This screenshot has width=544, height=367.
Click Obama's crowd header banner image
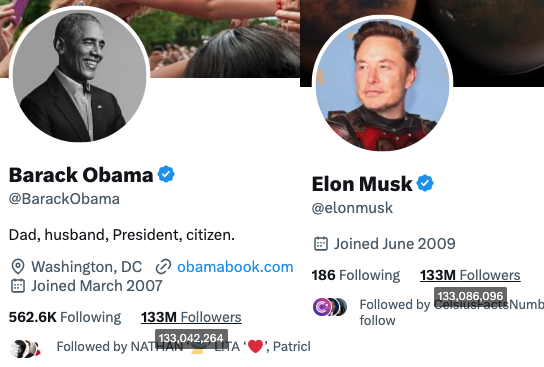(x=222, y=38)
